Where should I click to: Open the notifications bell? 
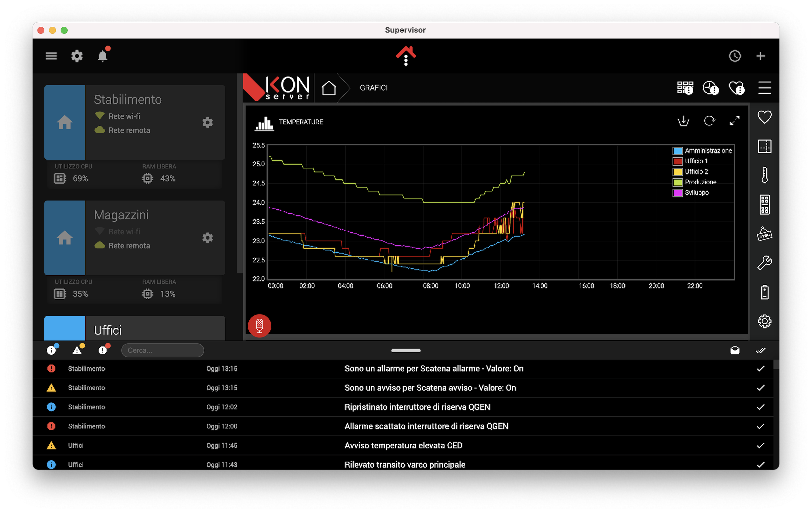point(103,56)
